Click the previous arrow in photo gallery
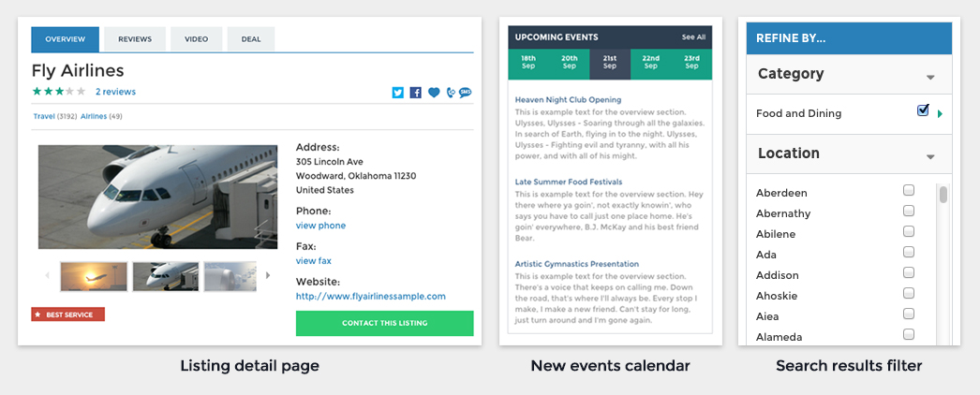The image size is (980, 395). pos(48,275)
